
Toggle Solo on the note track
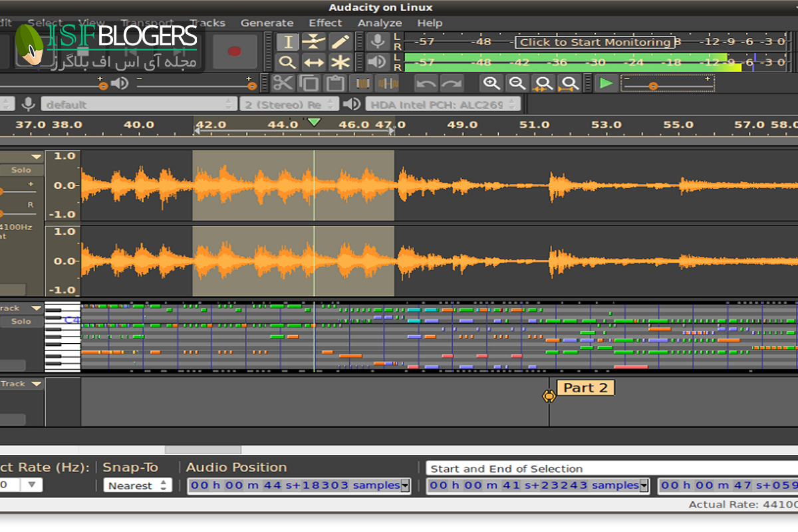coord(21,321)
